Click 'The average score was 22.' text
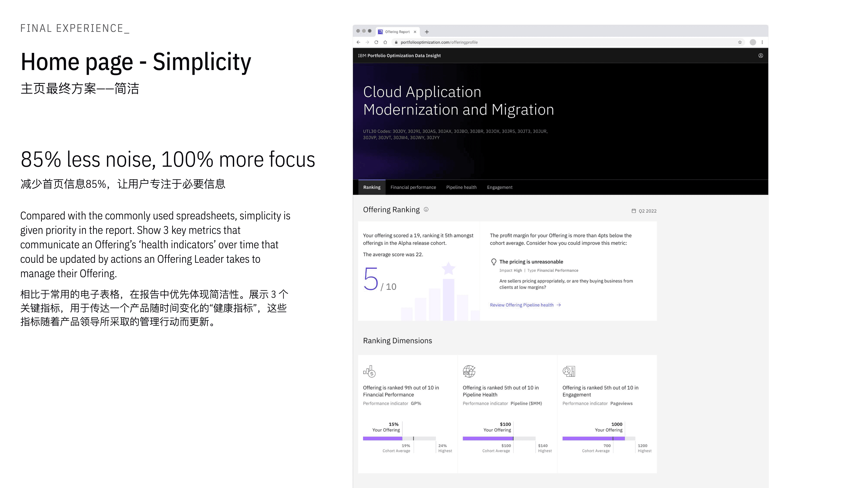868x488 pixels. click(393, 254)
